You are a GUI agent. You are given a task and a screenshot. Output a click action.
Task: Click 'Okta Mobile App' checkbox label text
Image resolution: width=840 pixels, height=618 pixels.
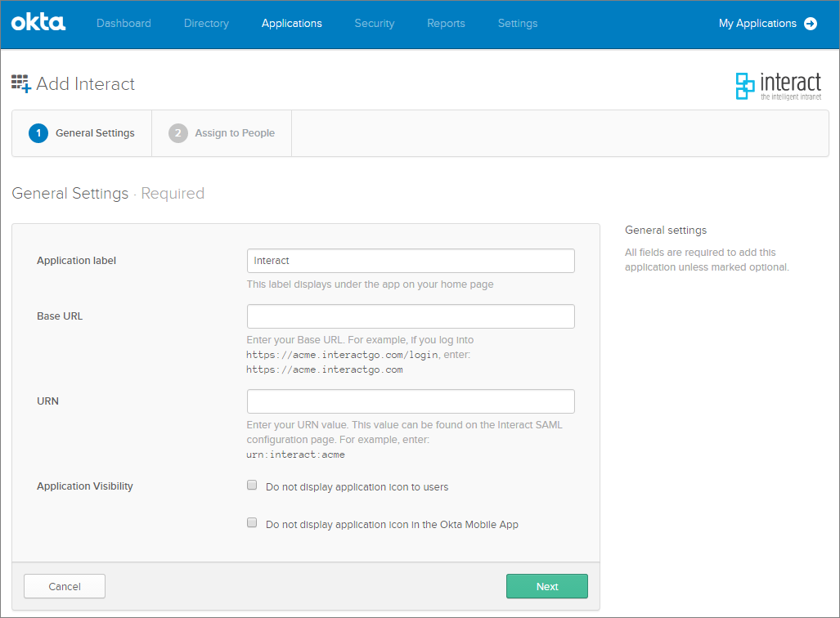(392, 525)
